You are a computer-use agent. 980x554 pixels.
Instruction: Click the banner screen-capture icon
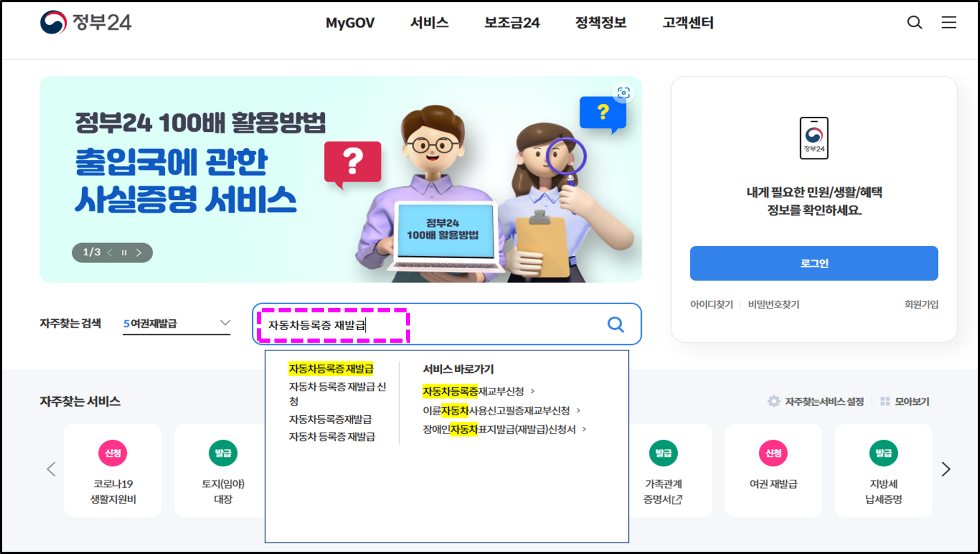click(623, 93)
